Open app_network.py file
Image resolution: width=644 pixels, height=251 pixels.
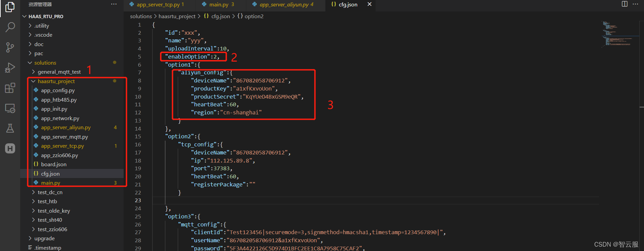click(60, 118)
